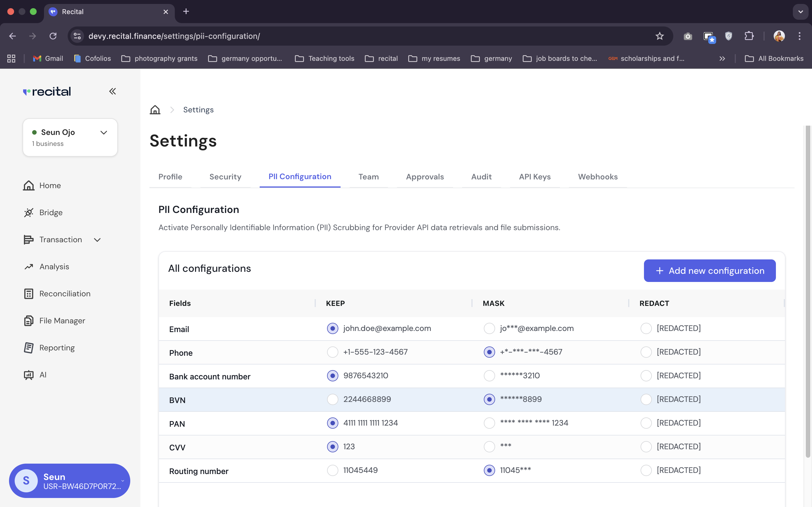Screen dimensions: 812x507
Task: Open the File Manager section
Action: tap(62, 320)
